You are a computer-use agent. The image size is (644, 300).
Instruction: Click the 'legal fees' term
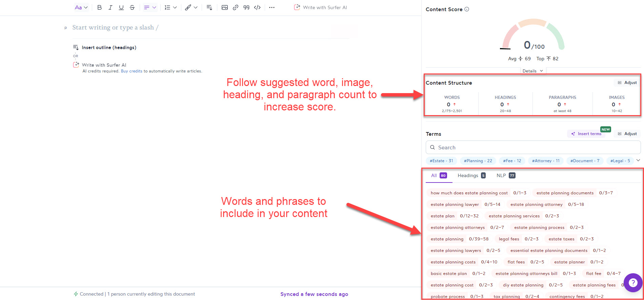coord(509,239)
